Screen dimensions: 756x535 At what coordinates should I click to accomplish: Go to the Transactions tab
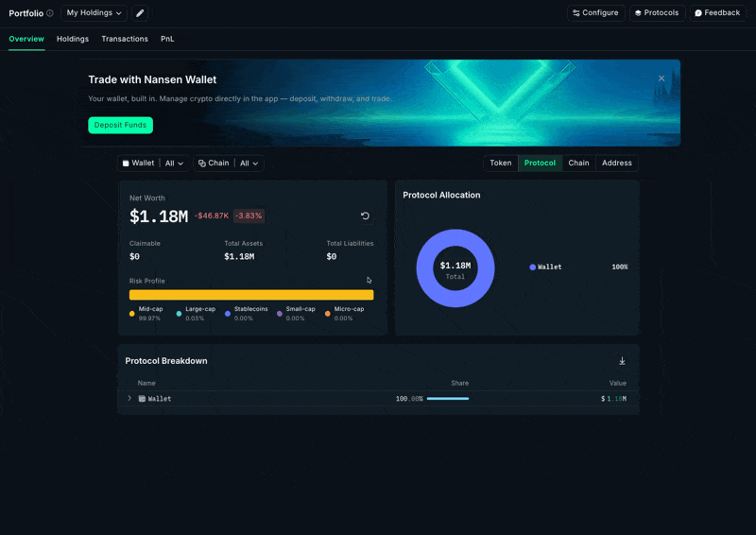tap(125, 39)
